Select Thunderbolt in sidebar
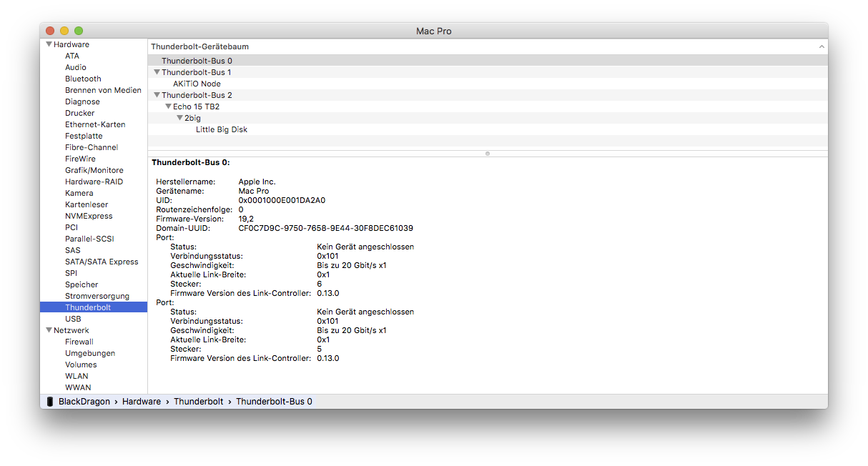The height and width of the screenshot is (466, 868). click(x=94, y=307)
